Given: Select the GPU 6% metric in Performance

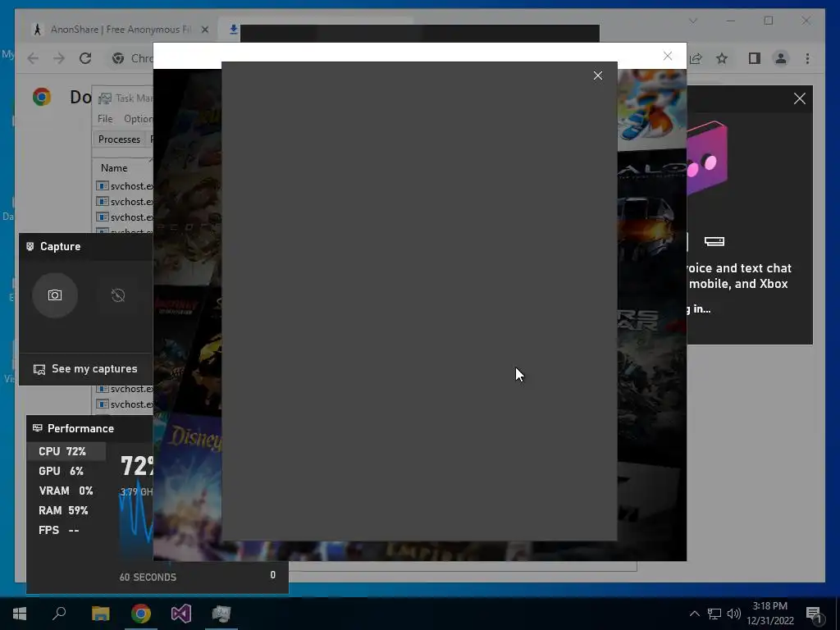Looking at the screenshot, I should (66, 471).
